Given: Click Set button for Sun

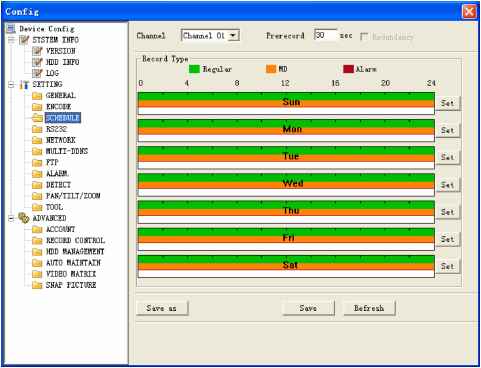Looking at the screenshot, I should (448, 103).
